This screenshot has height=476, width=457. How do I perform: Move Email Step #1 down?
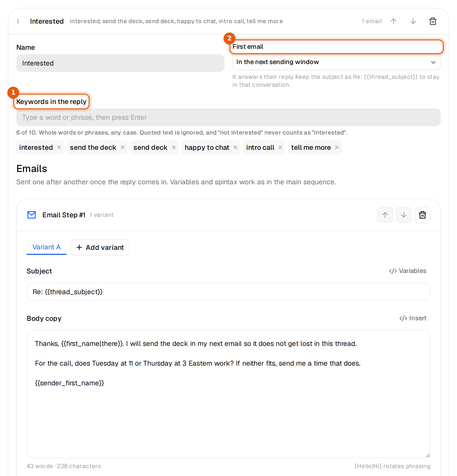pos(404,215)
